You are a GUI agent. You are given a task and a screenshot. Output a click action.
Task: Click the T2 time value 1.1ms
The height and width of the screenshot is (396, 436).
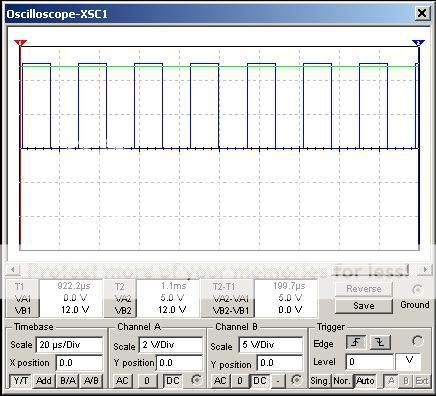(x=174, y=286)
